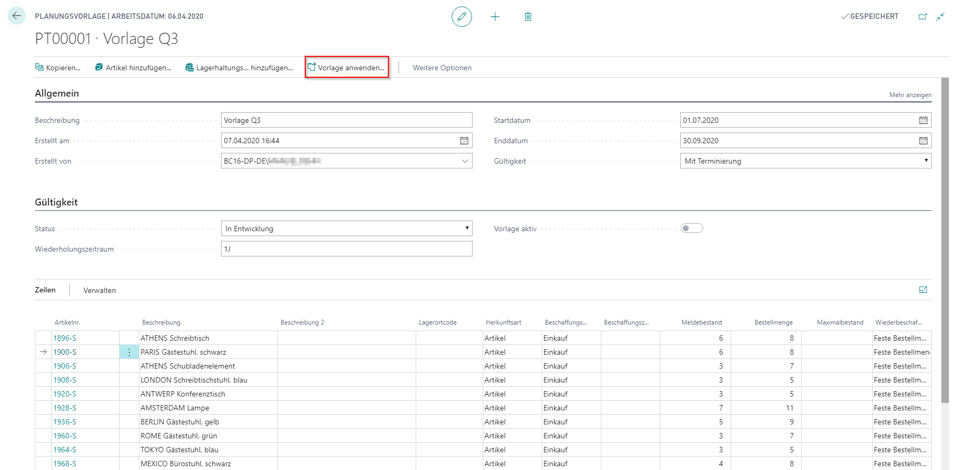Open calendar picker for Startdatum
Viewport: 980px width, 470px height.
[923, 120]
